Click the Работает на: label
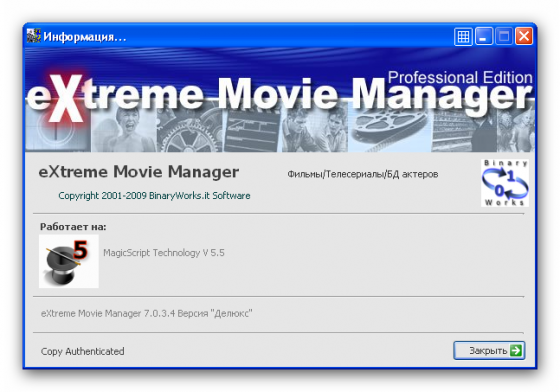The image size is (560, 392). click(x=73, y=227)
